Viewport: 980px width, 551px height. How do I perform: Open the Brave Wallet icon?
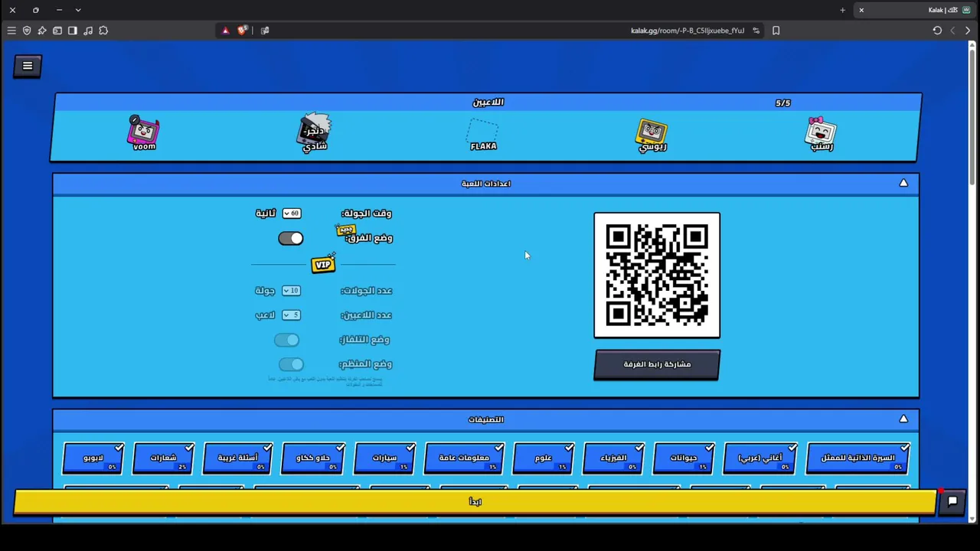click(57, 31)
